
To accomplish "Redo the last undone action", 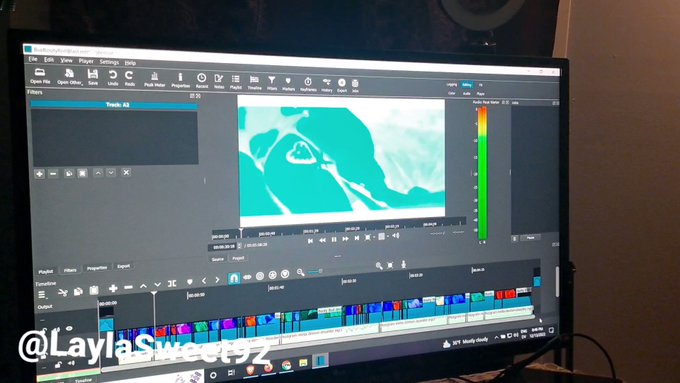I will (x=129, y=79).
